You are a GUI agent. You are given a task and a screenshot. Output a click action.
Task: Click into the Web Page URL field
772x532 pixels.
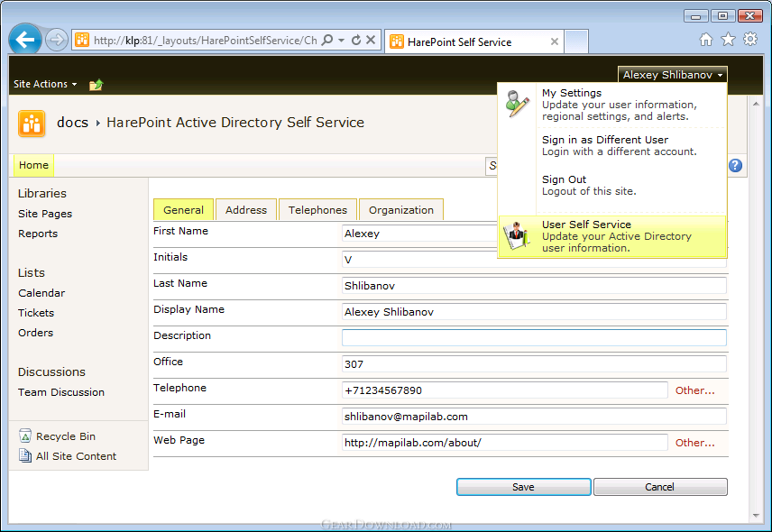tap(505, 443)
